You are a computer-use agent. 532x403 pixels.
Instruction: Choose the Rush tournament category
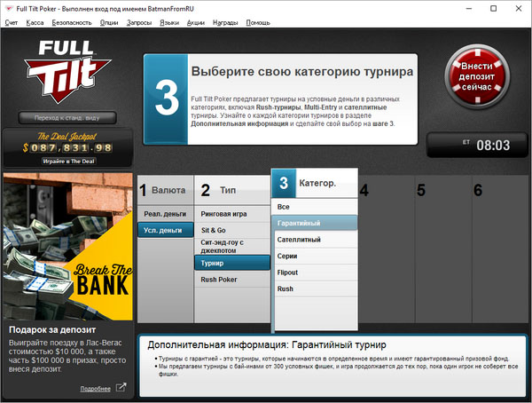(316, 288)
